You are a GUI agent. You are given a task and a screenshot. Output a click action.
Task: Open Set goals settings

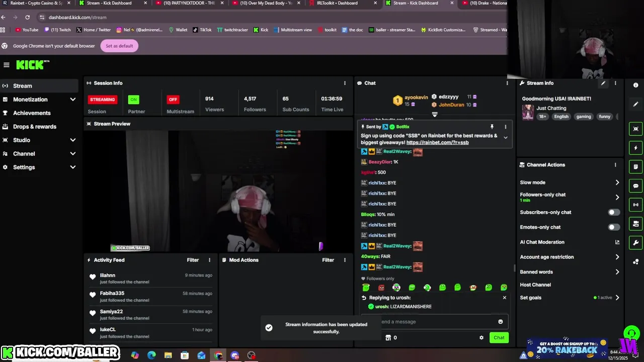pyautogui.click(x=570, y=298)
